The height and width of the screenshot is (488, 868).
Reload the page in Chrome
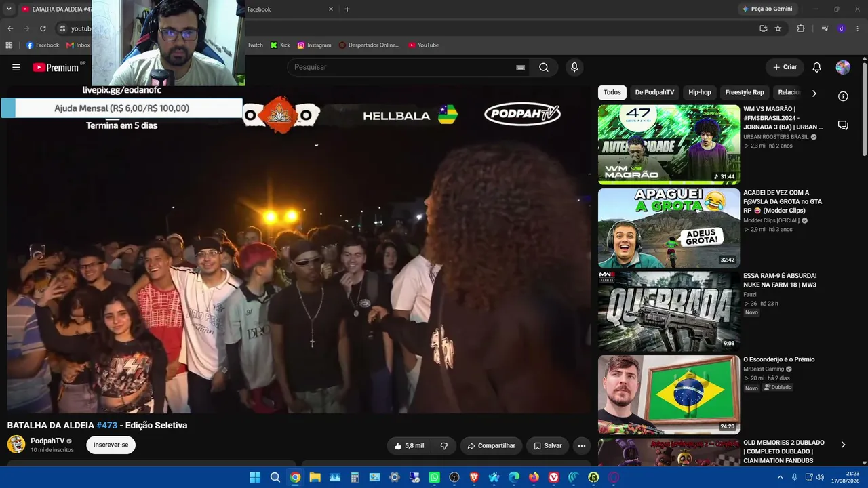click(43, 28)
